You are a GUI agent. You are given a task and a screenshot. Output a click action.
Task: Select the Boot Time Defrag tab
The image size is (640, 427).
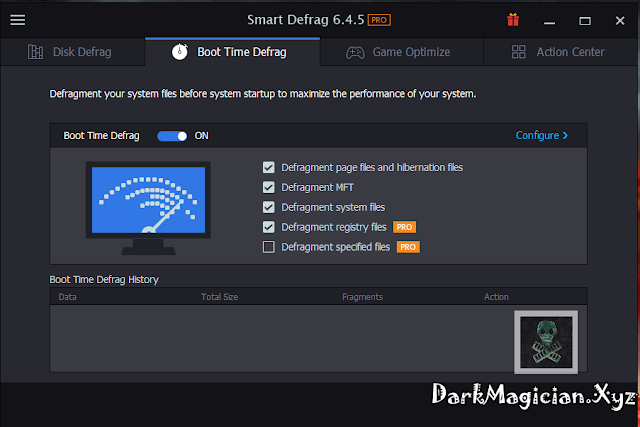[232, 52]
